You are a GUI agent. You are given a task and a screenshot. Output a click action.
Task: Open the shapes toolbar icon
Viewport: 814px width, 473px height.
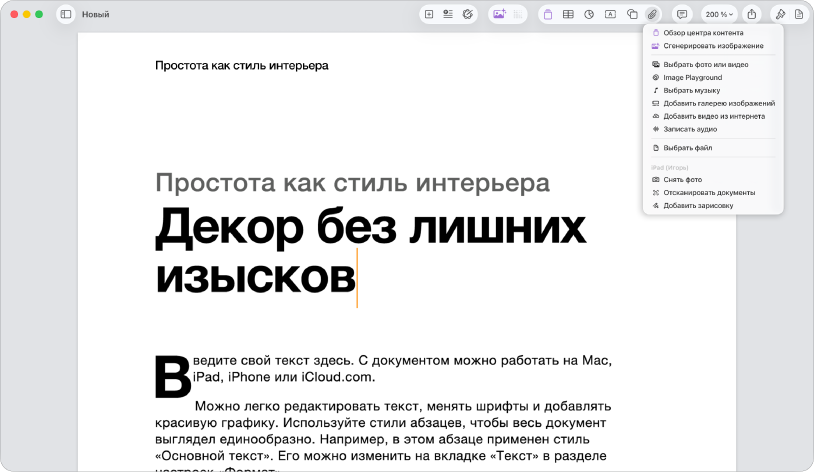tap(632, 15)
